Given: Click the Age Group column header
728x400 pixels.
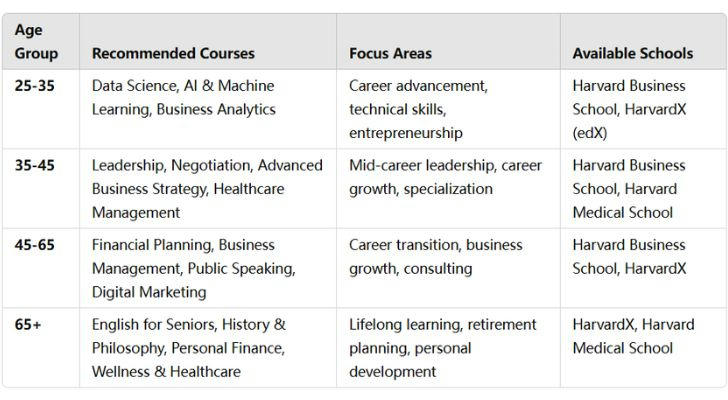Looking at the screenshot, I should pos(41,42).
